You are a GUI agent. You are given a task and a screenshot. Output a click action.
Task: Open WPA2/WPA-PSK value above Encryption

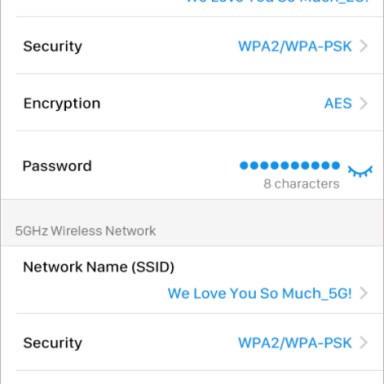295,46
